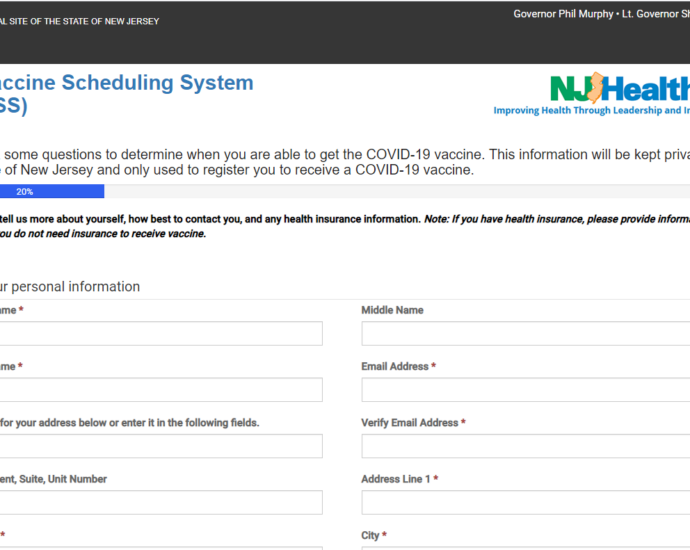This screenshot has width=690, height=550.
Task: Select the Verify Email Address input box
Action: (525, 446)
